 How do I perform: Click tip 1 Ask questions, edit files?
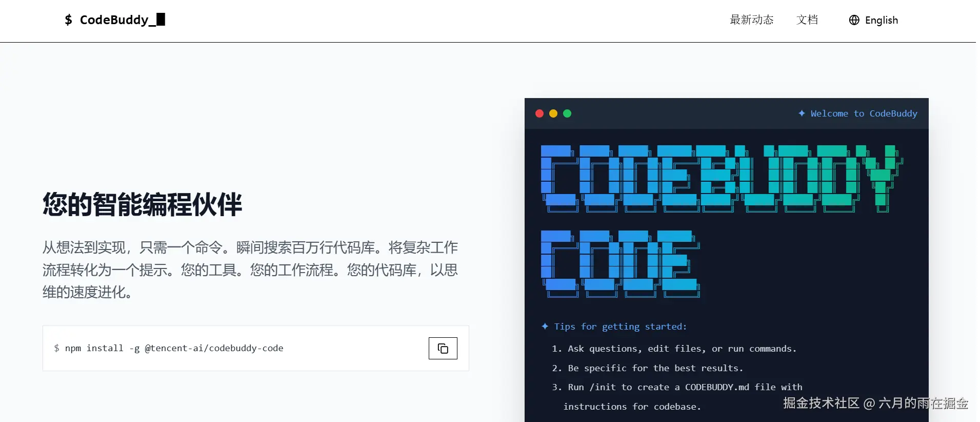(x=674, y=349)
